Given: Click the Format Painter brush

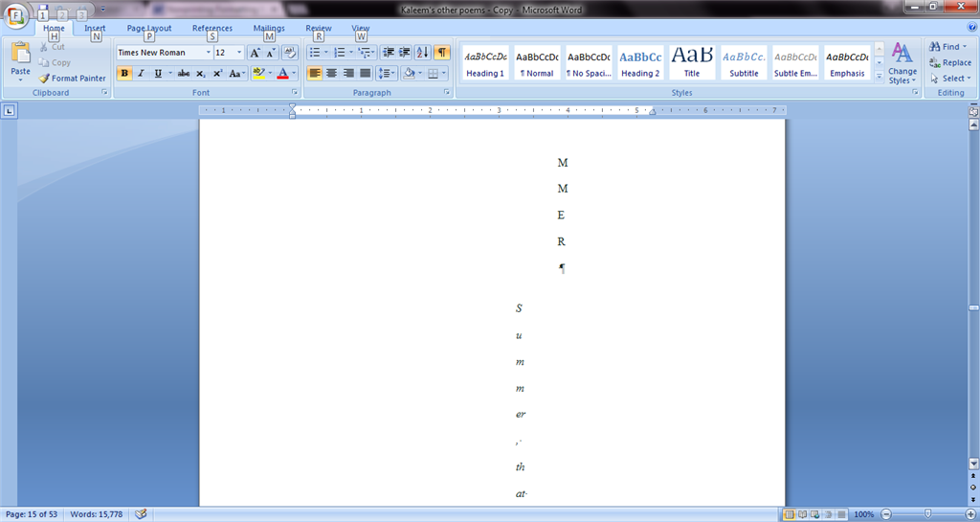Looking at the screenshot, I should pyautogui.click(x=44, y=79).
